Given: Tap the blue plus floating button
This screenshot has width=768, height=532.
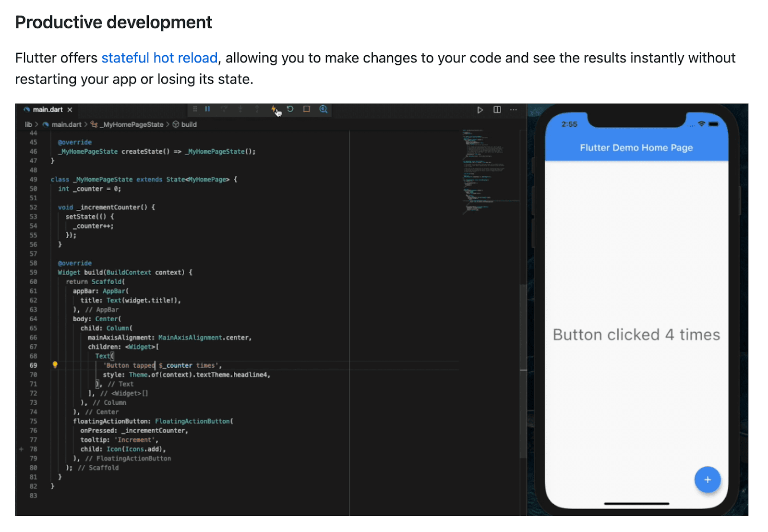Looking at the screenshot, I should tap(708, 480).
